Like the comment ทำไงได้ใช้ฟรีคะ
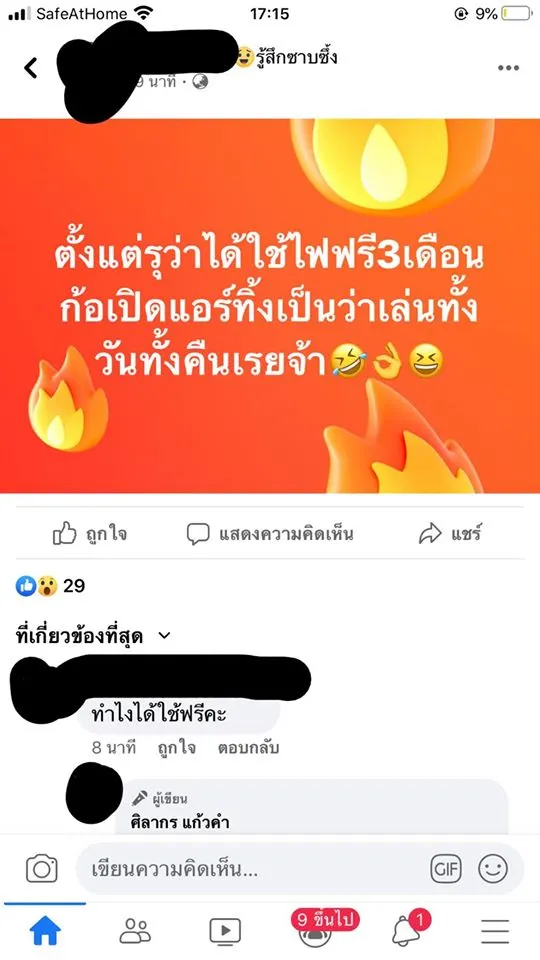 [x=176, y=748]
